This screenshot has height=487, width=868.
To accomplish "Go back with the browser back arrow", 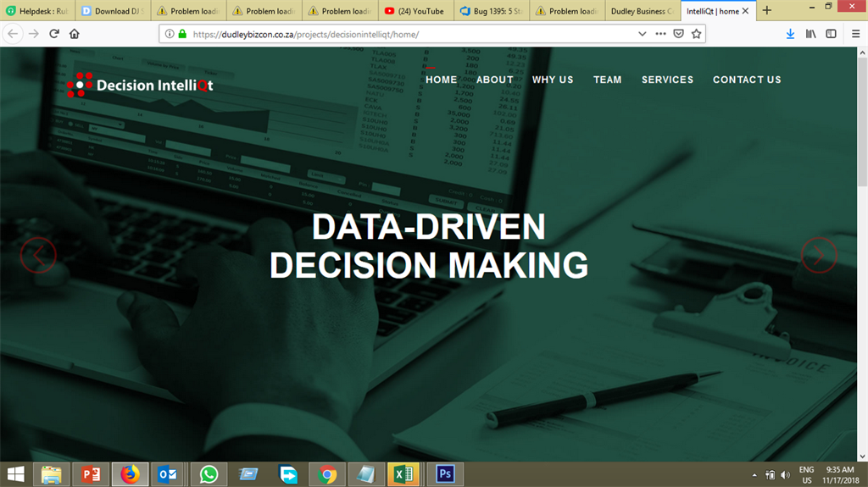I will click(13, 34).
